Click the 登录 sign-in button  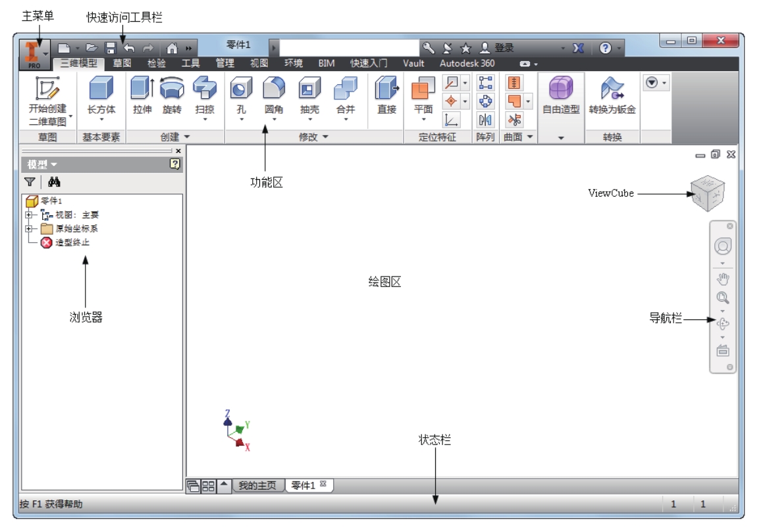tap(498, 47)
